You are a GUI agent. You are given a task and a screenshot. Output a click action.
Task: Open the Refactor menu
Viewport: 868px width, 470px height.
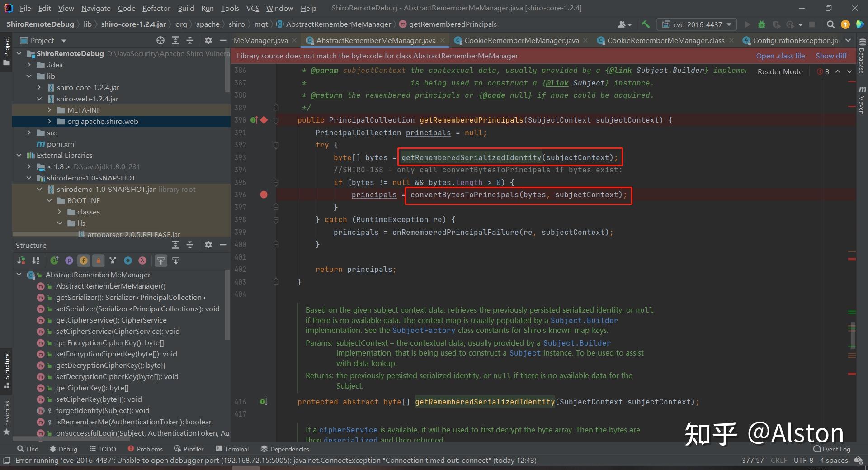156,8
